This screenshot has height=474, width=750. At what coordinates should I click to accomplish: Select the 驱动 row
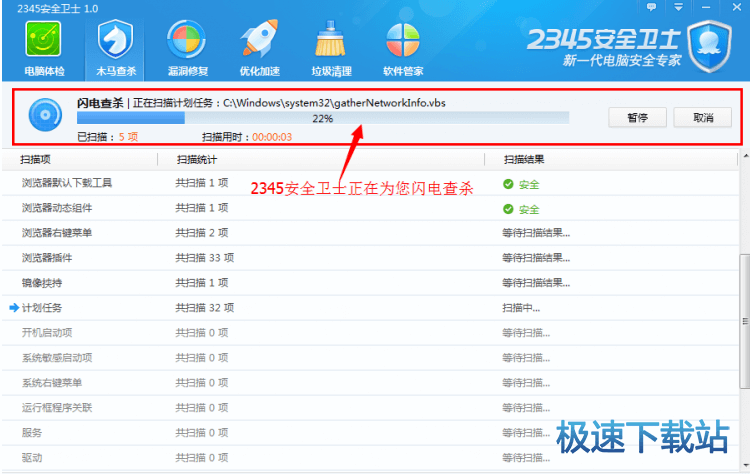coord(370,458)
